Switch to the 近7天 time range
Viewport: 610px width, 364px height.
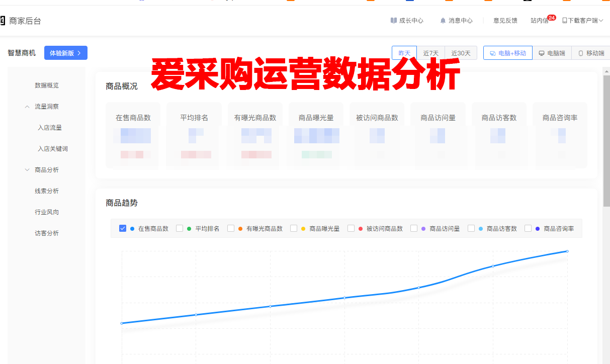pyautogui.click(x=431, y=53)
